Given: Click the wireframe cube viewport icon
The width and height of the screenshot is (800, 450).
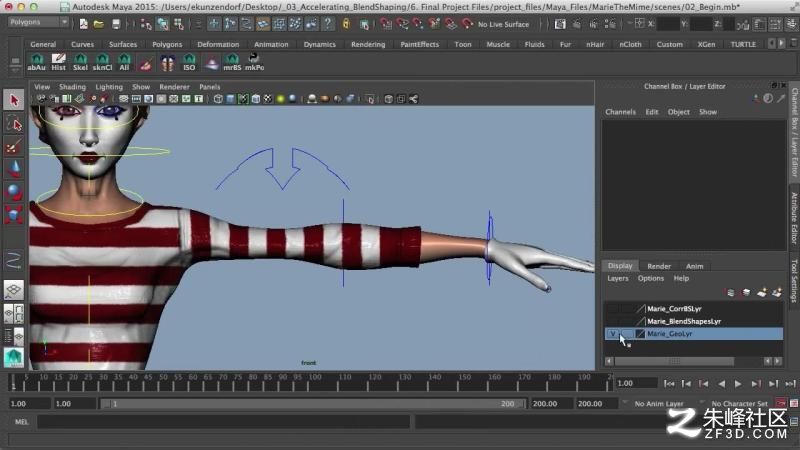Looking at the screenshot, I should (218, 99).
